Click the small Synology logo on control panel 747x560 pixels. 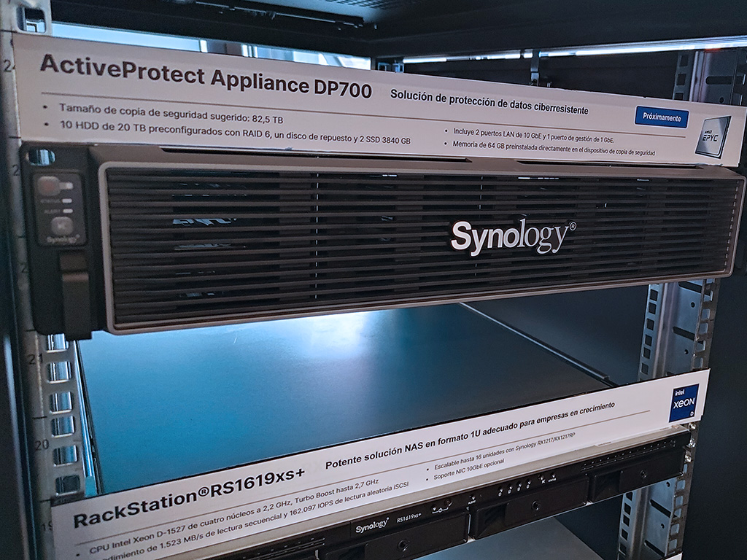(x=63, y=239)
